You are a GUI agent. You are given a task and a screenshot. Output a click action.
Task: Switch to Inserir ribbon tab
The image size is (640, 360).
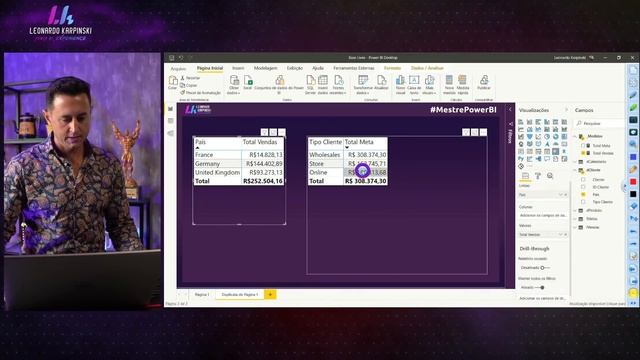click(238, 68)
